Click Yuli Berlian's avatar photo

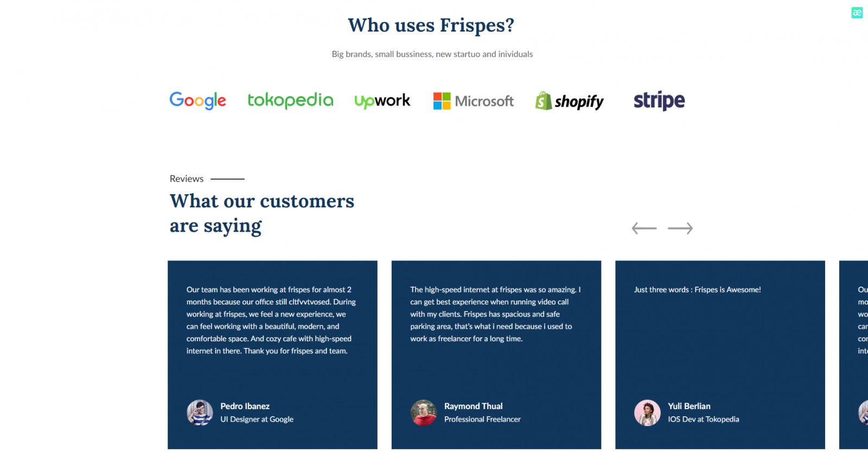(647, 413)
